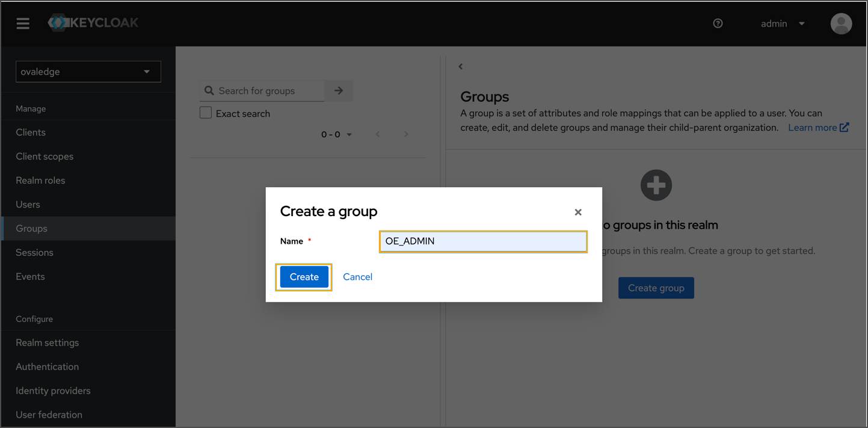
Task: Open Identity providers from sidebar
Action: (53, 391)
